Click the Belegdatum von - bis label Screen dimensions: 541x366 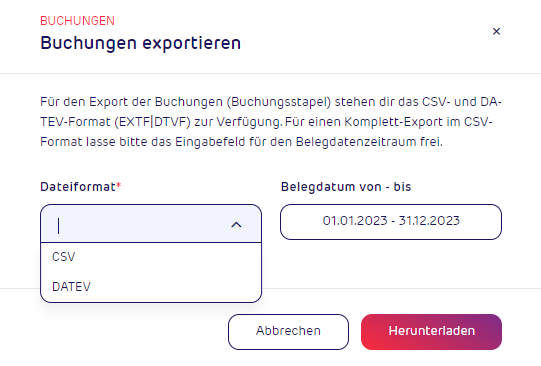[x=346, y=187]
